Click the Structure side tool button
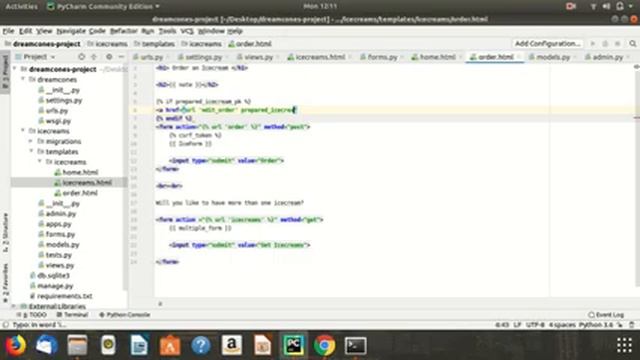 (x=5, y=232)
